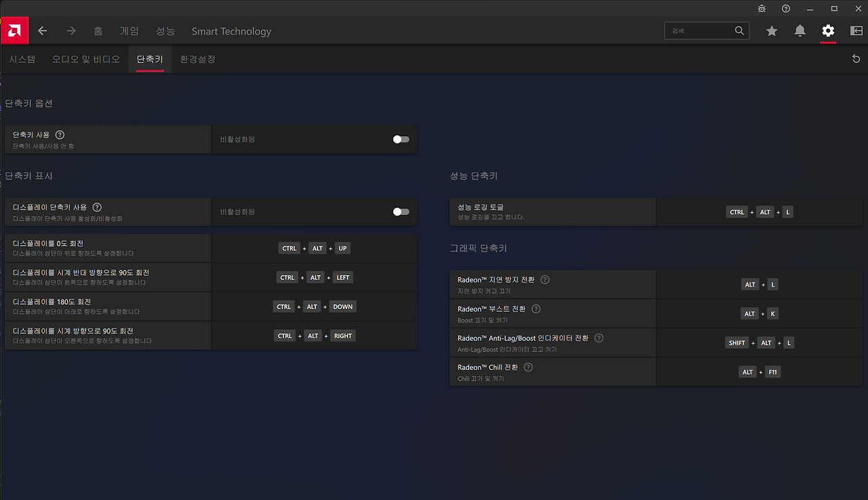Show help for 디스플레이 단축키 사용
Screen dimensions: 868x500
coord(97,207)
